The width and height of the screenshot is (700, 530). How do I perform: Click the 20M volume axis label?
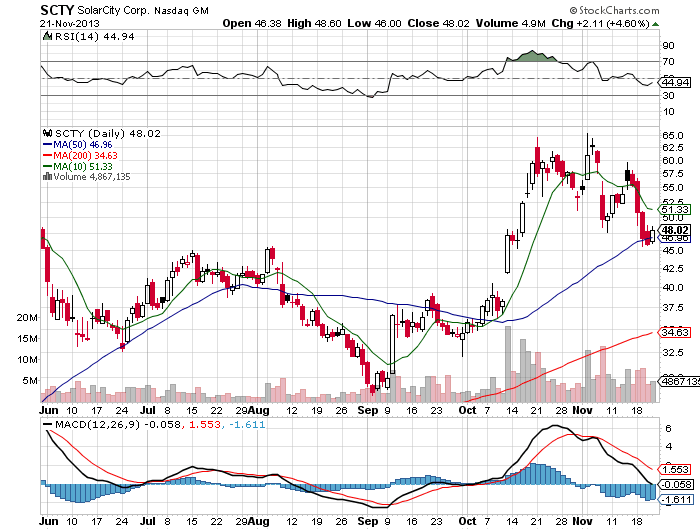tap(27, 317)
